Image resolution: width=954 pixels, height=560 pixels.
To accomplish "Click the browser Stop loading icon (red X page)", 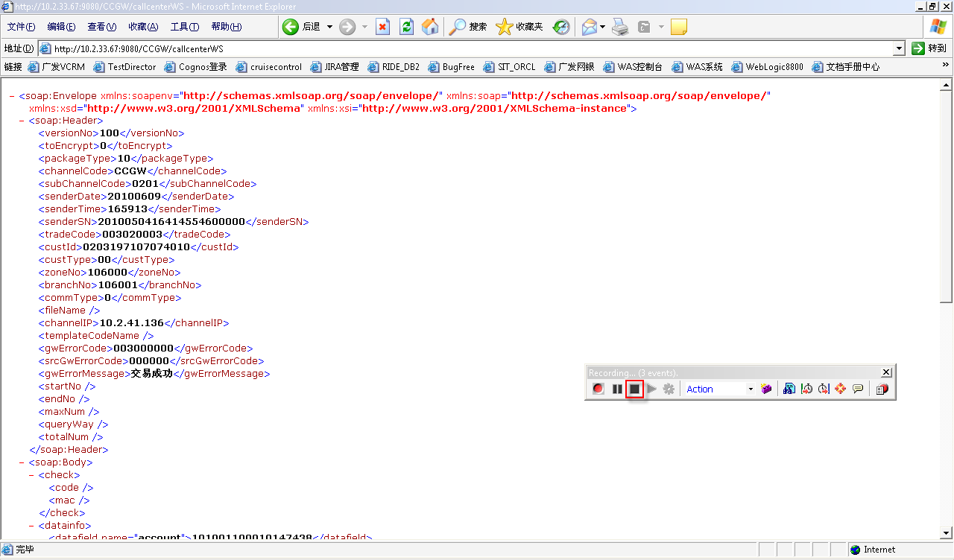I will pos(382,27).
